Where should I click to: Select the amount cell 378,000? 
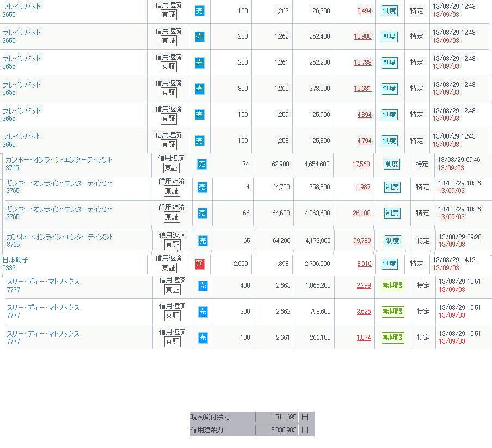(319, 89)
